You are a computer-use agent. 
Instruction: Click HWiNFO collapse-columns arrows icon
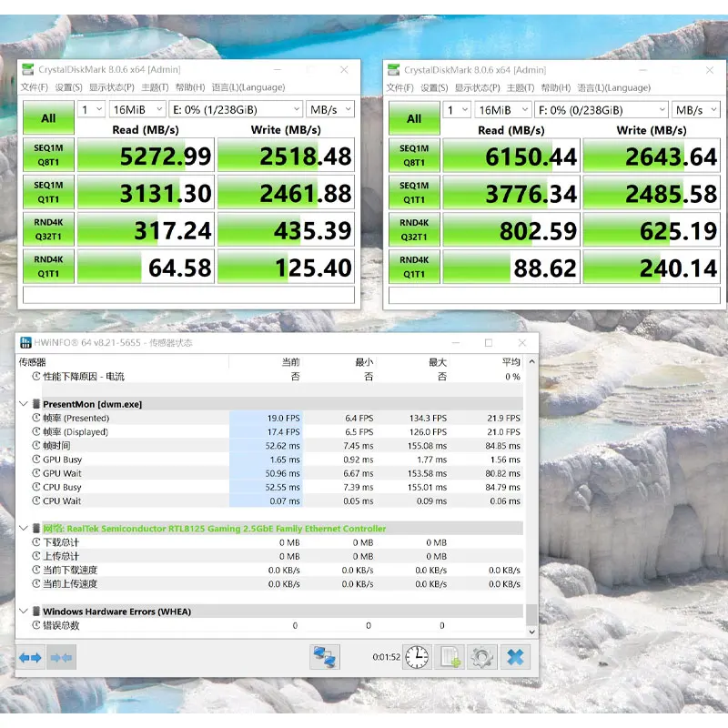(x=61, y=657)
